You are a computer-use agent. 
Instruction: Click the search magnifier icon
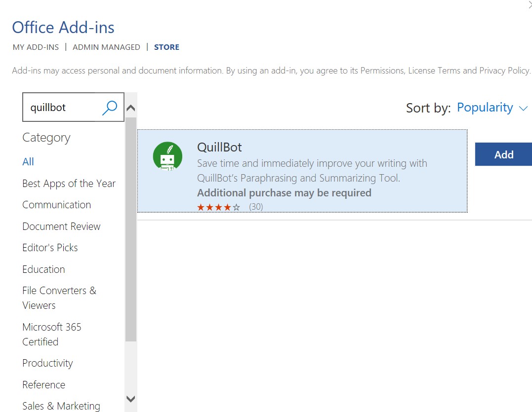110,108
